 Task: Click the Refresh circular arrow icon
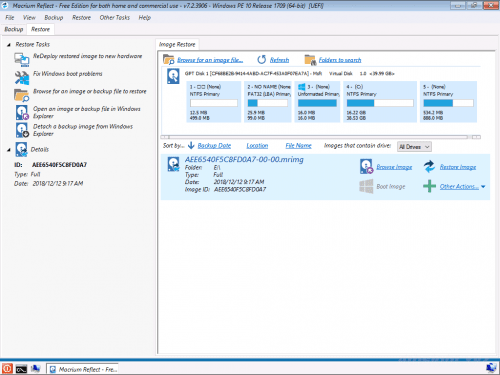[262, 60]
